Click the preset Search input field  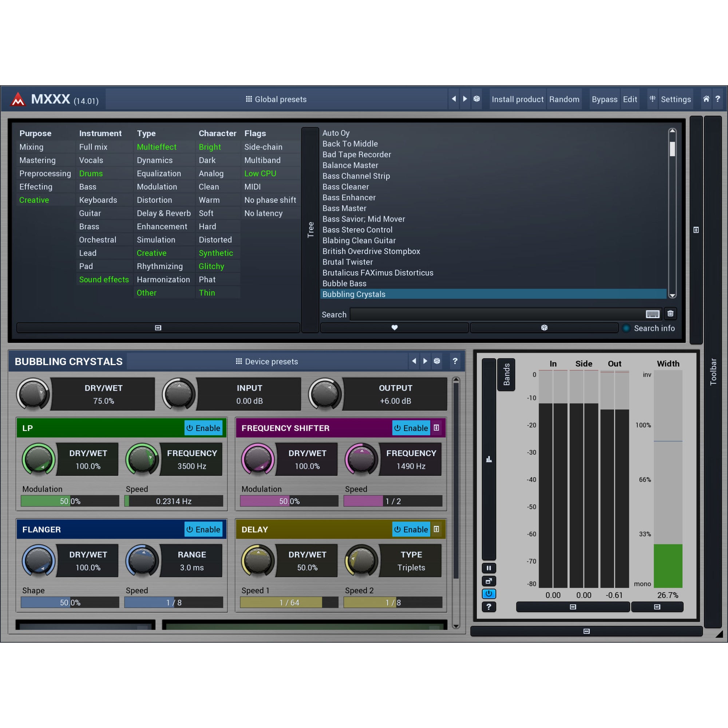(506, 314)
